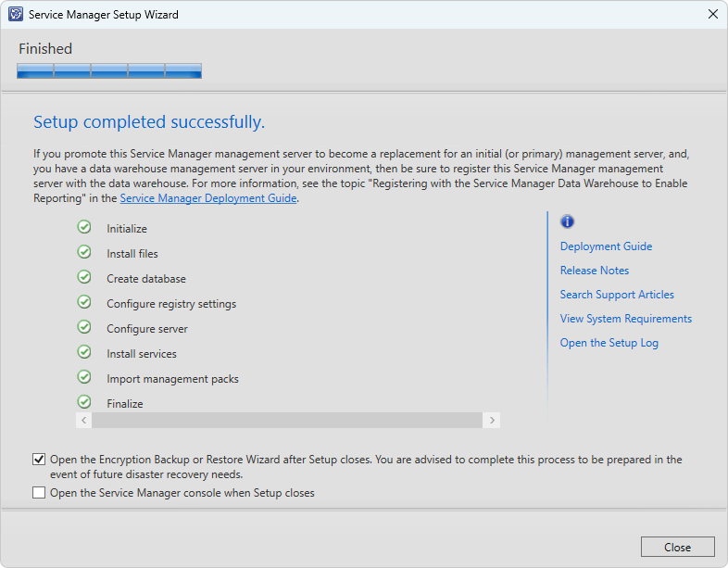728x568 pixels.
Task: Click the blue information icon above Deployment Guide
Action: click(x=567, y=221)
